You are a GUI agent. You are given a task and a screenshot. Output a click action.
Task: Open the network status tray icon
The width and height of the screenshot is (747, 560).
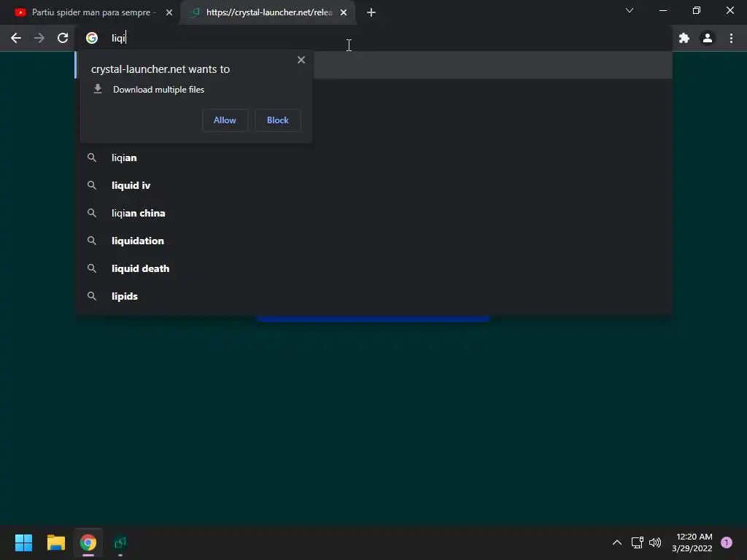point(638,542)
